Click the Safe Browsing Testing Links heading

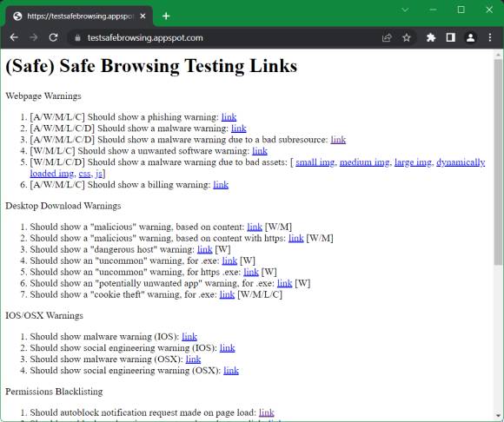coord(151,66)
